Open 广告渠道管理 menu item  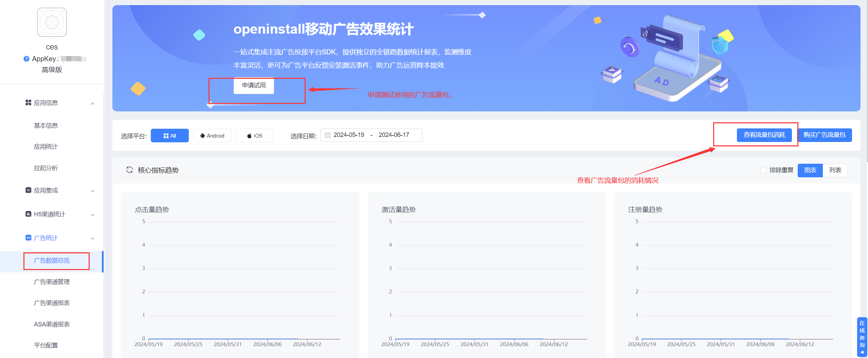52,282
